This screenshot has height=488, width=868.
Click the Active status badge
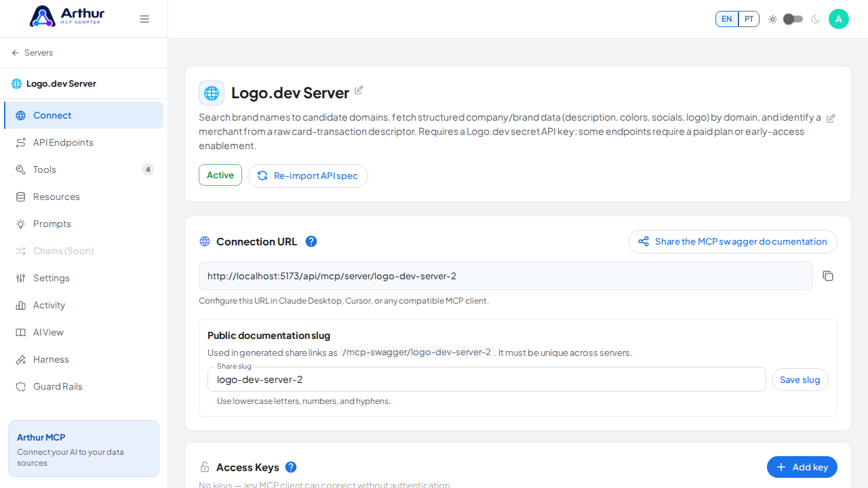pos(220,175)
